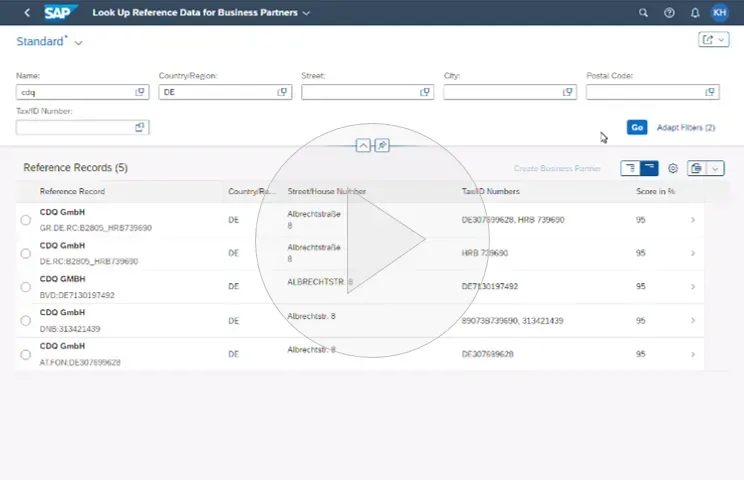
Task: Open details arrow for DE7130197492 row
Action: (693, 287)
